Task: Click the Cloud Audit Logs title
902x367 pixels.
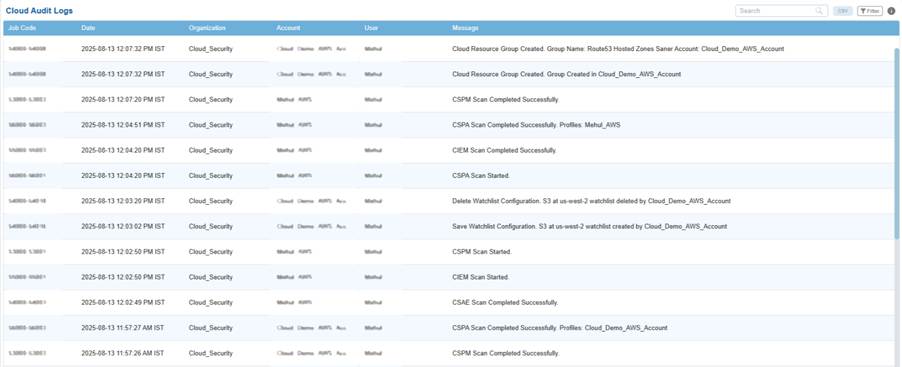Action: (x=39, y=11)
